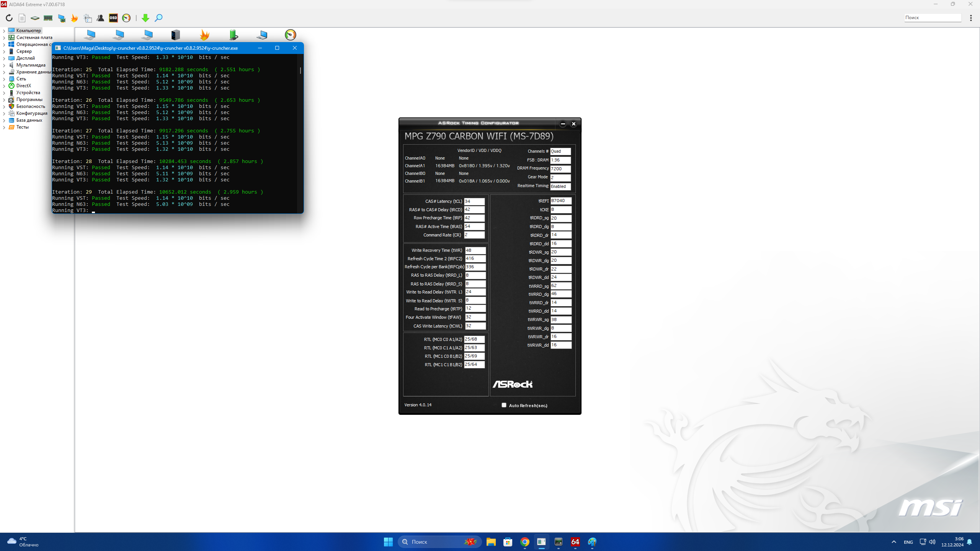Click the Поиск search field in AIDA64
980x551 pixels.
(933, 18)
